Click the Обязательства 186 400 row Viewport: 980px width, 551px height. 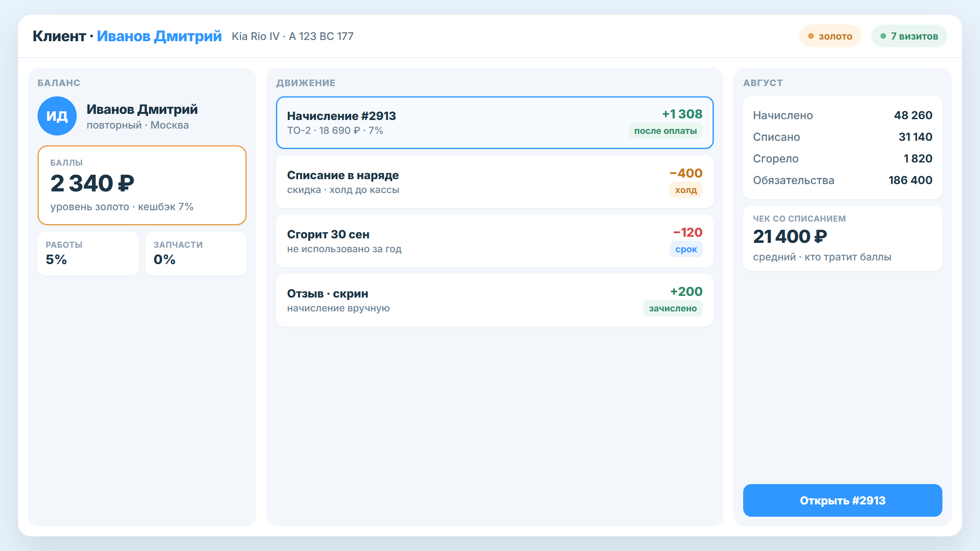(x=842, y=180)
